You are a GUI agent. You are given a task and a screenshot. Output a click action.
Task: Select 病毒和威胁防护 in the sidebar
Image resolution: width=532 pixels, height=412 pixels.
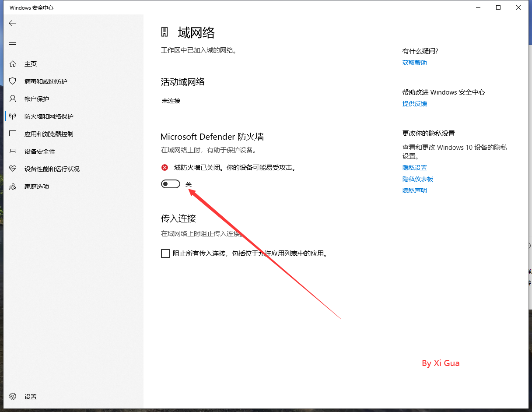coord(46,81)
